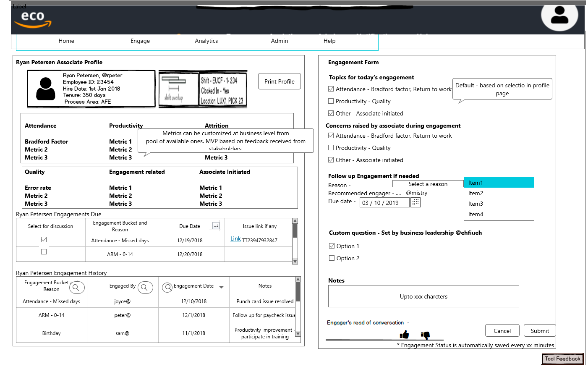Viewport: 588px width, 377px height.
Task: Open the Admin menu
Action: [280, 41]
